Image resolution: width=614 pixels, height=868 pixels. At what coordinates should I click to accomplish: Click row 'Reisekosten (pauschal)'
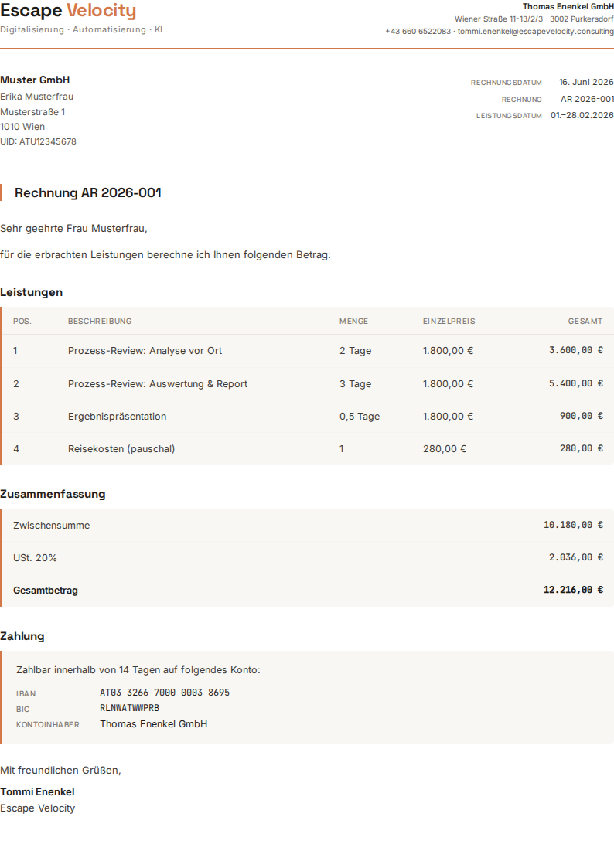(x=308, y=449)
